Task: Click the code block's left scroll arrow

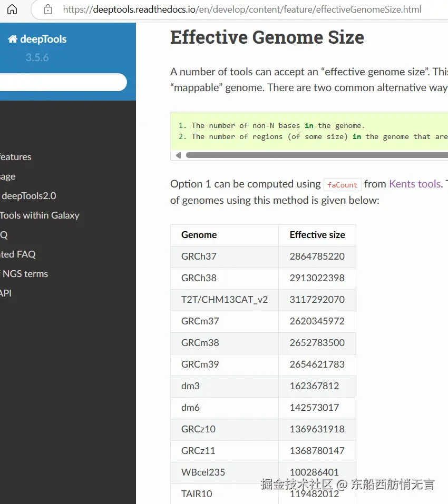Action: [x=178, y=155]
